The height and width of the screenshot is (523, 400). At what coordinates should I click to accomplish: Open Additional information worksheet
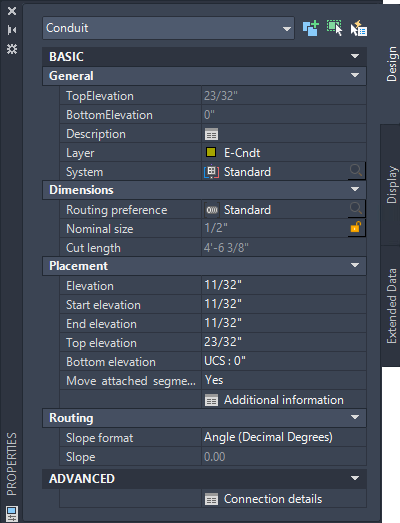click(x=274, y=400)
